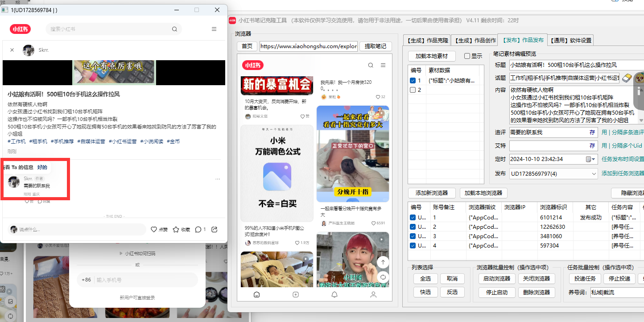
Task: Open 任务发布时间设置 link
Action: point(623,159)
